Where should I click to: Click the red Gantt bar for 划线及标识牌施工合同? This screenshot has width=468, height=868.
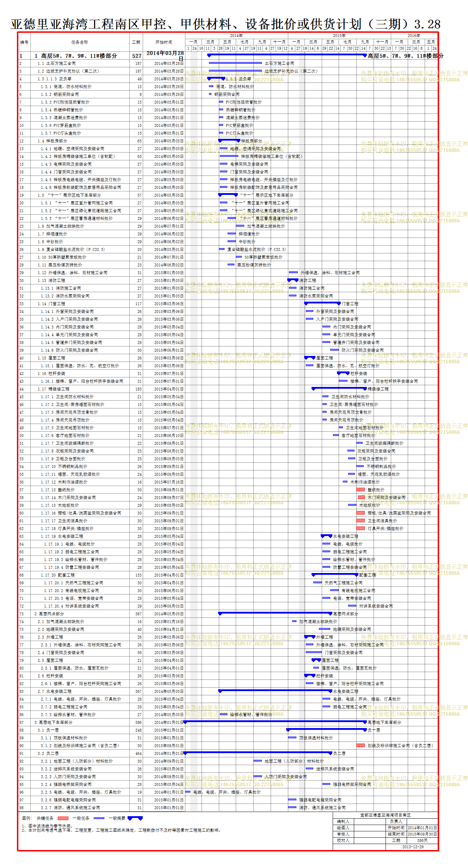pyautogui.click(x=361, y=745)
